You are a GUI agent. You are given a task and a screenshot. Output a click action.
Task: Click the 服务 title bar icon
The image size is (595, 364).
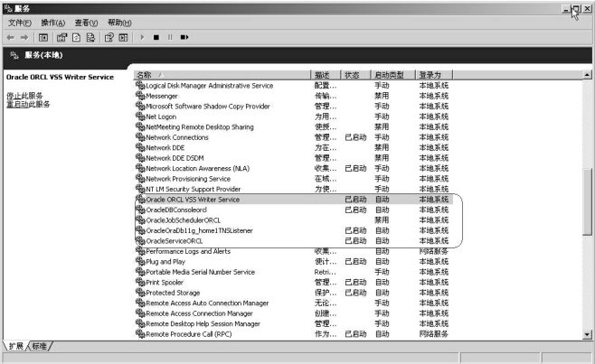[x=8, y=8]
